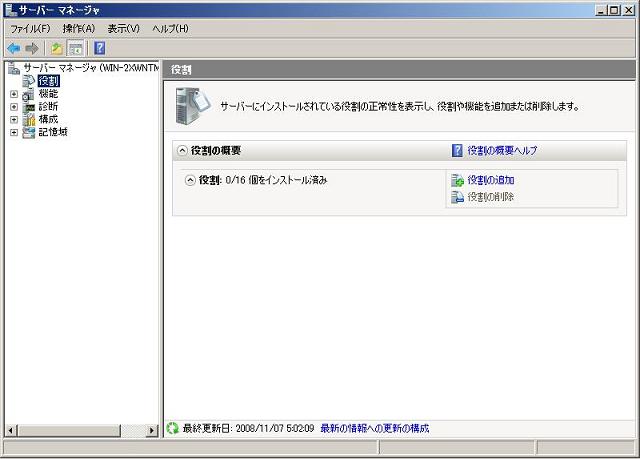Click the tree pane horizontal scrollbar thumb
This screenshot has height=459, width=640.
[x=69, y=430]
